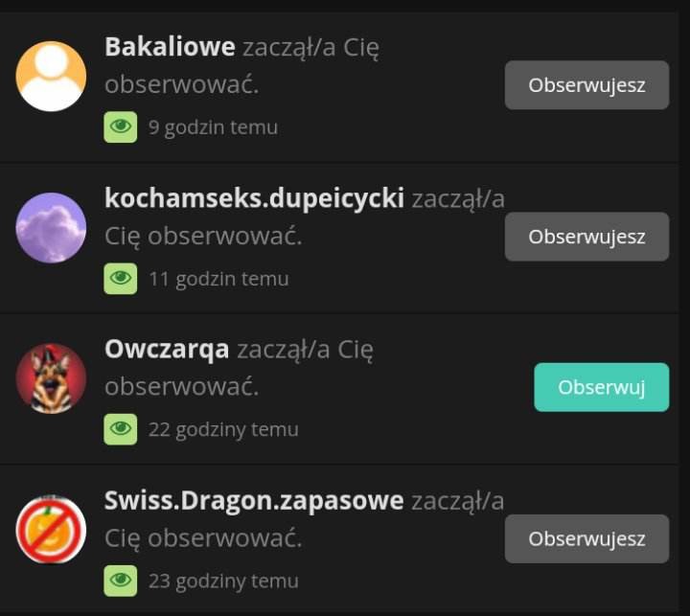Screen dimensions: 690x616
Task: Click the 22 godziny temu timestamp
Action: tap(223, 430)
